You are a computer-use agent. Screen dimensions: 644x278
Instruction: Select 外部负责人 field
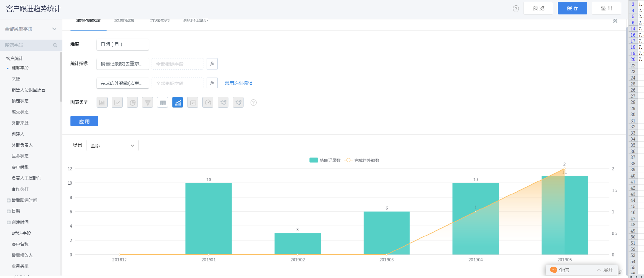point(22,145)
